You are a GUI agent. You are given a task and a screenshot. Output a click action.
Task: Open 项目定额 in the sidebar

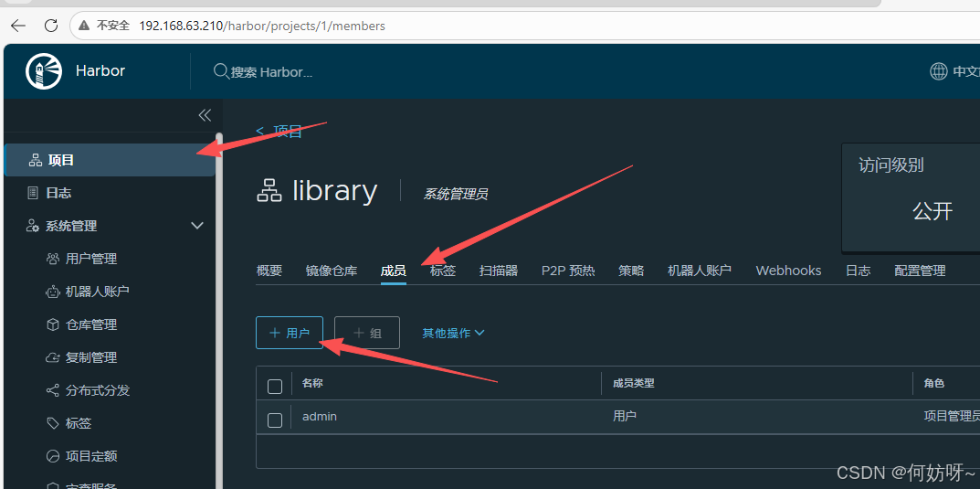(91, 456)
